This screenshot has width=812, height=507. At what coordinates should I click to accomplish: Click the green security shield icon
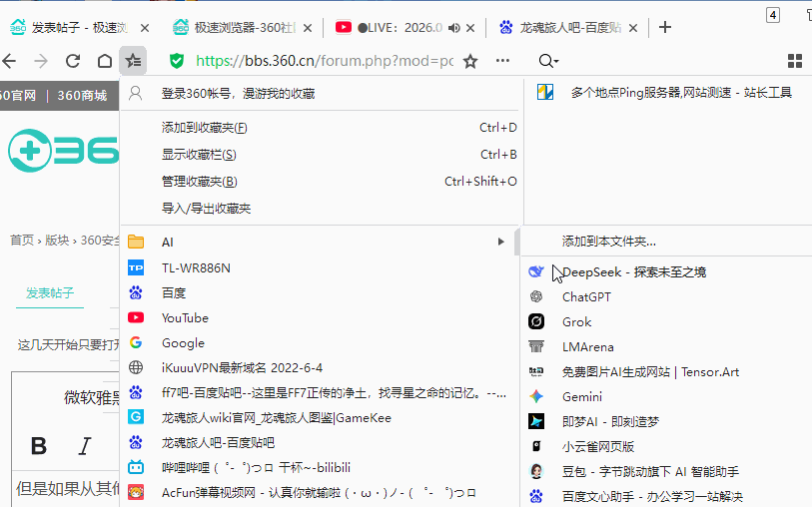tap(177, 61)
